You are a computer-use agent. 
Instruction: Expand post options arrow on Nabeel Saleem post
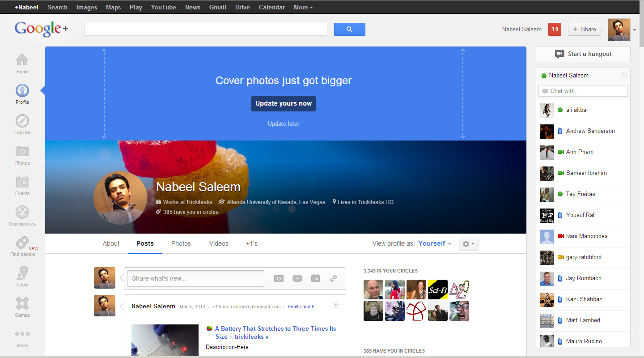(336, 305)
